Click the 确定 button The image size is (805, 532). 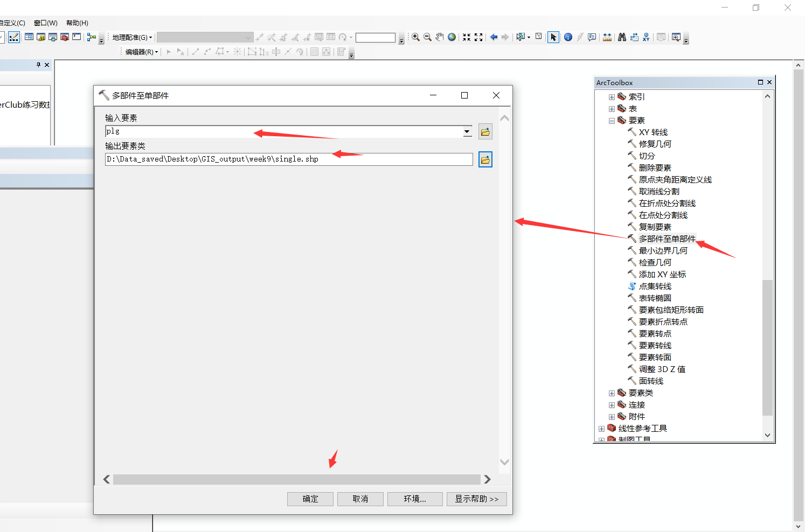point(310,499)
